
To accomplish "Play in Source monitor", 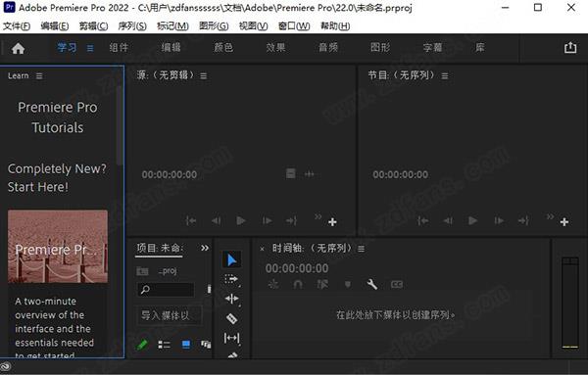I will [x=241, y=220].
